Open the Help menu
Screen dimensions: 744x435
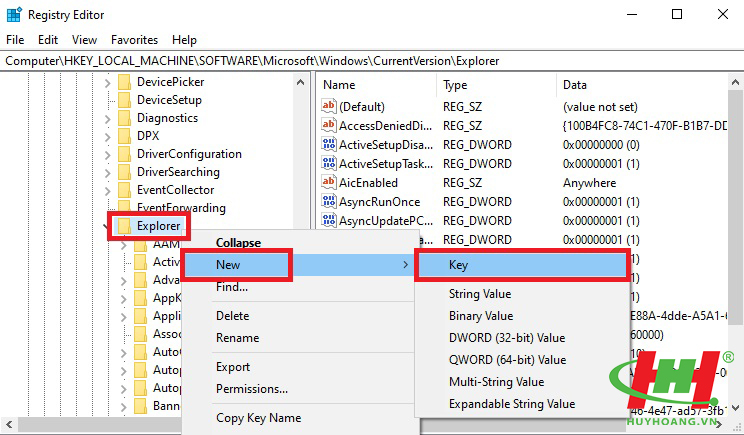(185, 40)
